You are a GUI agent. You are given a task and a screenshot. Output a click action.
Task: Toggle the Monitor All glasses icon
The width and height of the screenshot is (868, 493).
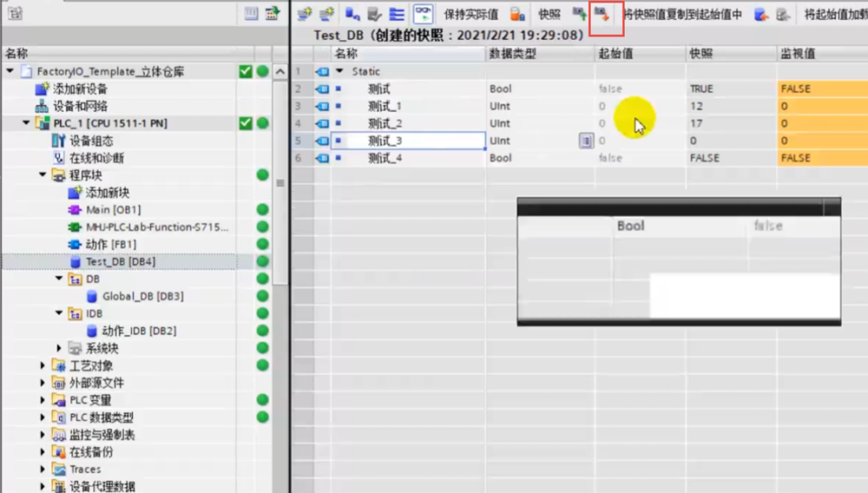coord(423,14)
